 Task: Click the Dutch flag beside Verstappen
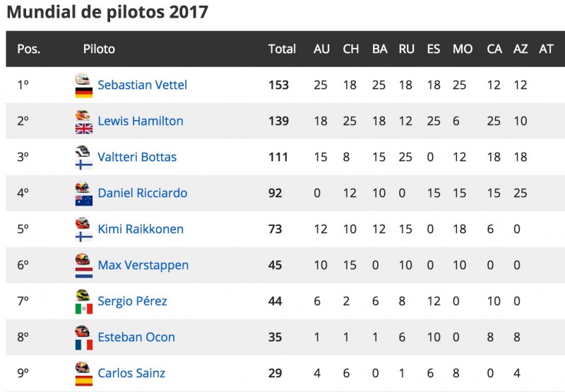[84, 273]
